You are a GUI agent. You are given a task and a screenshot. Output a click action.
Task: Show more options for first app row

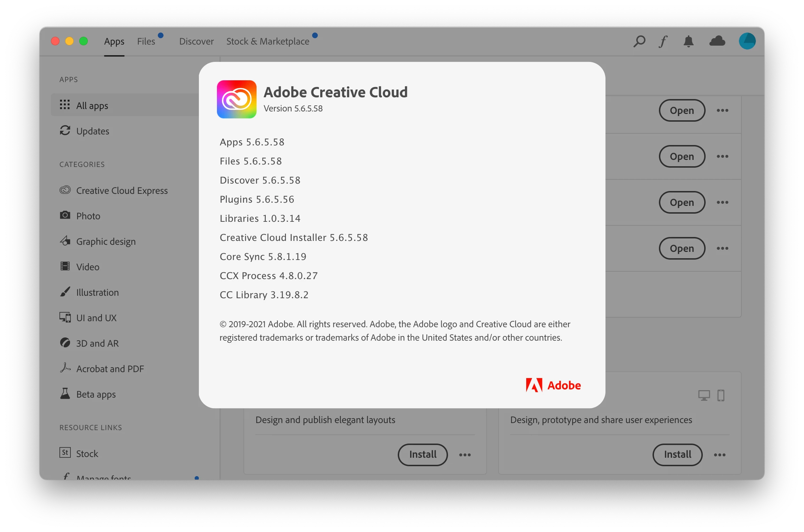pyautogui.click(x=722, y=110)
